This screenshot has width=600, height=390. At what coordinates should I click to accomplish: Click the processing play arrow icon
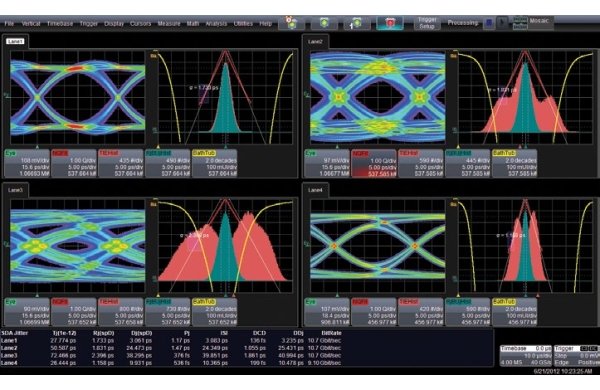501,23
